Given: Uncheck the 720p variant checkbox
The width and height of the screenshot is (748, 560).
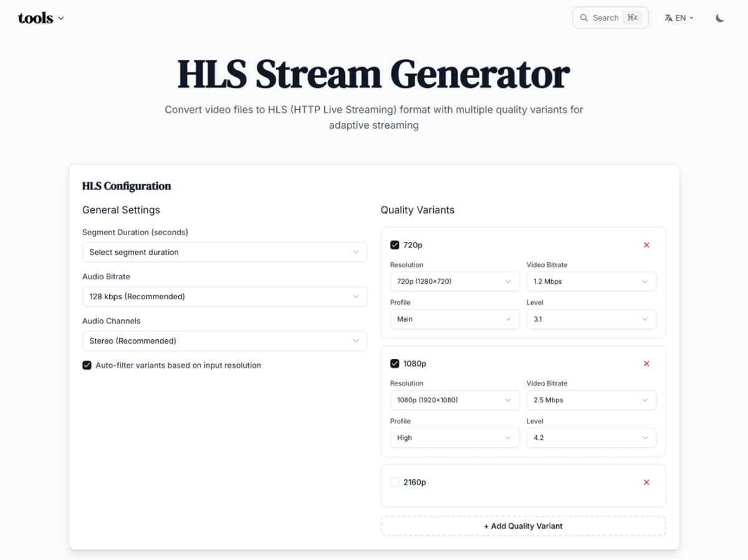Looking at the screenshot, I should tap(395, 245).
